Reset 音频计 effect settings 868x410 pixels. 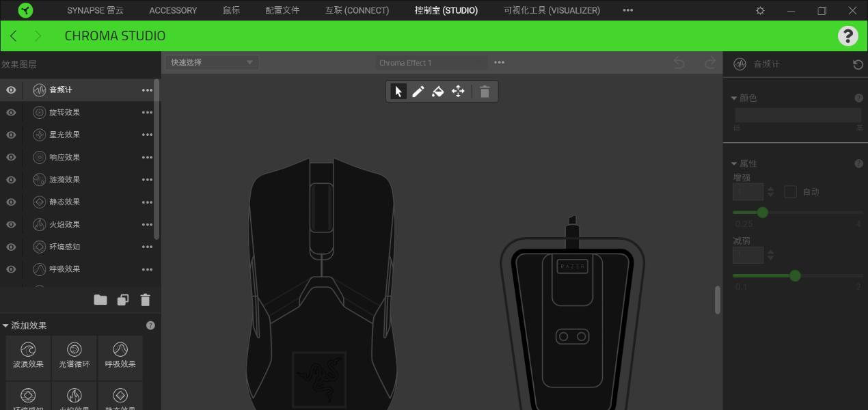point(858,64)
